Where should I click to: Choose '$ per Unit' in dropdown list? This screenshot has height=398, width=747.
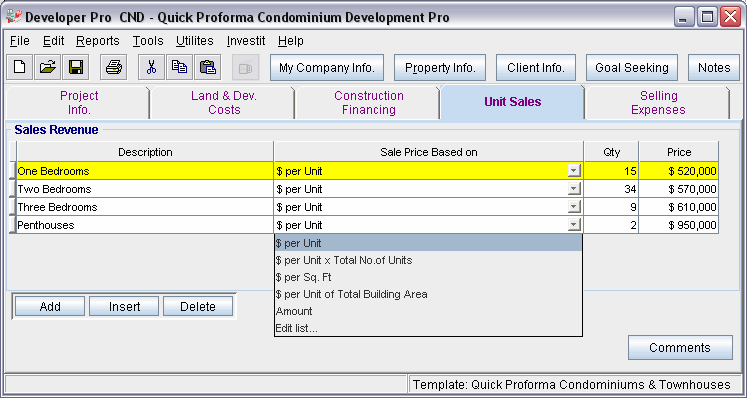tap(428, 243)
